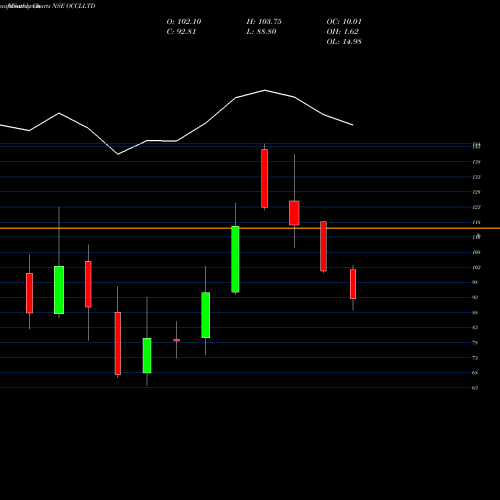
Task: Click the OL: 14.98 value
Action: point(344,42)
